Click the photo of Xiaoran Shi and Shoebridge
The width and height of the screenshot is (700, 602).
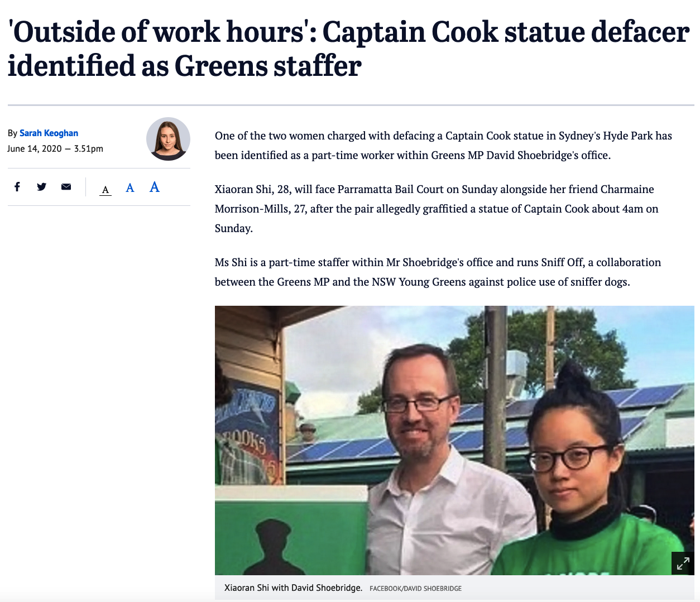[454, 440]
